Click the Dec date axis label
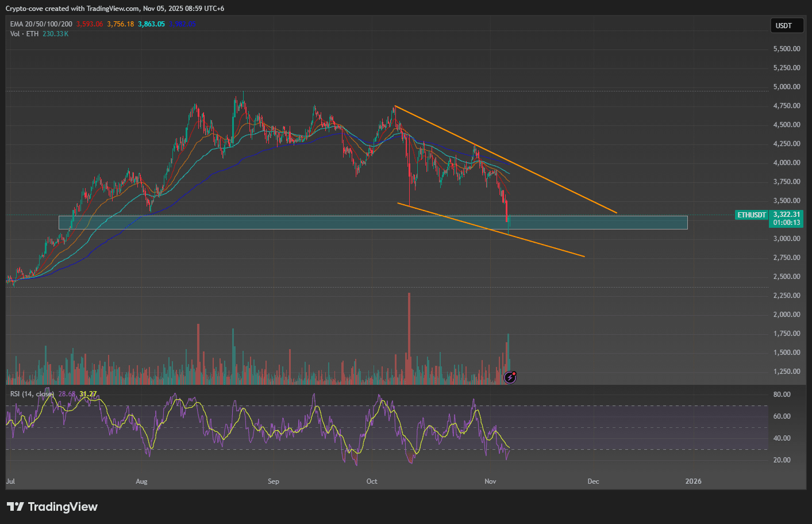Image resolution: width=812 pixels, height=524 pixels. pyautogui.click(x=593, y=481)
